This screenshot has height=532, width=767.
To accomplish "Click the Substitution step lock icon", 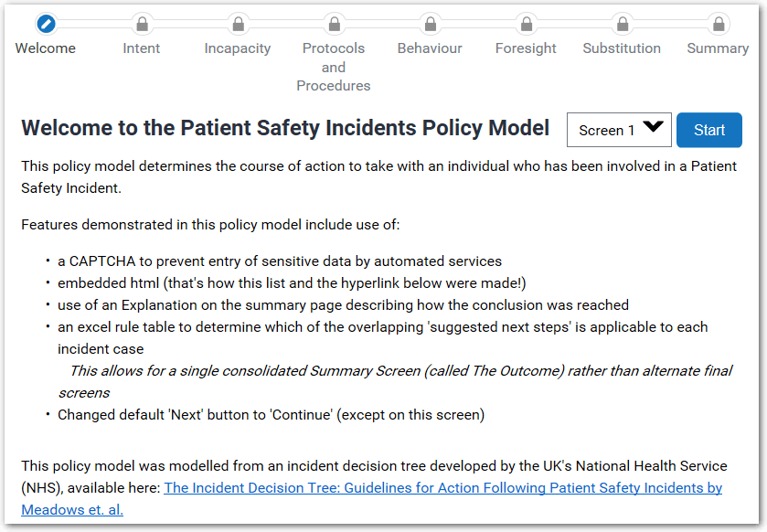I will pos(622,24).
